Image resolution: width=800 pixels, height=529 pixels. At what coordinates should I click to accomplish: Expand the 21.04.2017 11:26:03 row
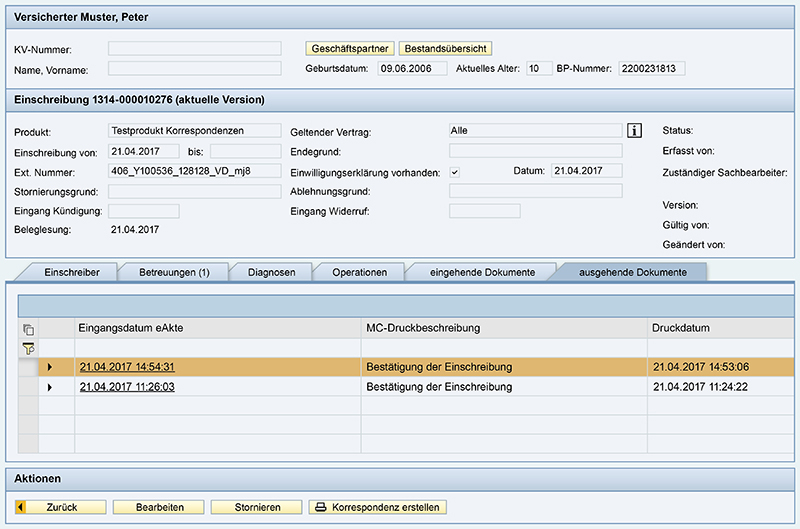50,386
